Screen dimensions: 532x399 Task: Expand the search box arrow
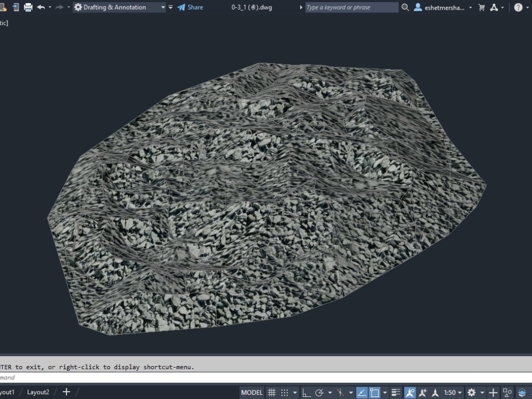(301, 7)
